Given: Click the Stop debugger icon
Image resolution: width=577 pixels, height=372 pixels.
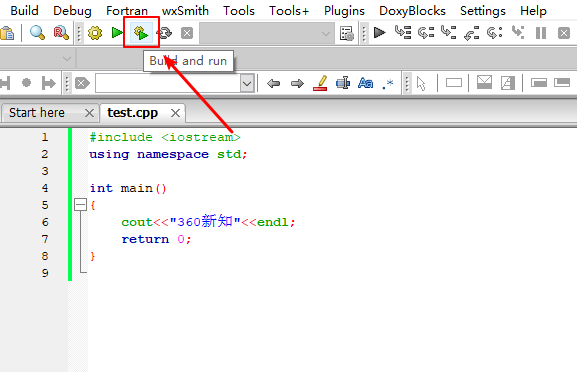Looking at the screenshot, I should pos(564,33).
